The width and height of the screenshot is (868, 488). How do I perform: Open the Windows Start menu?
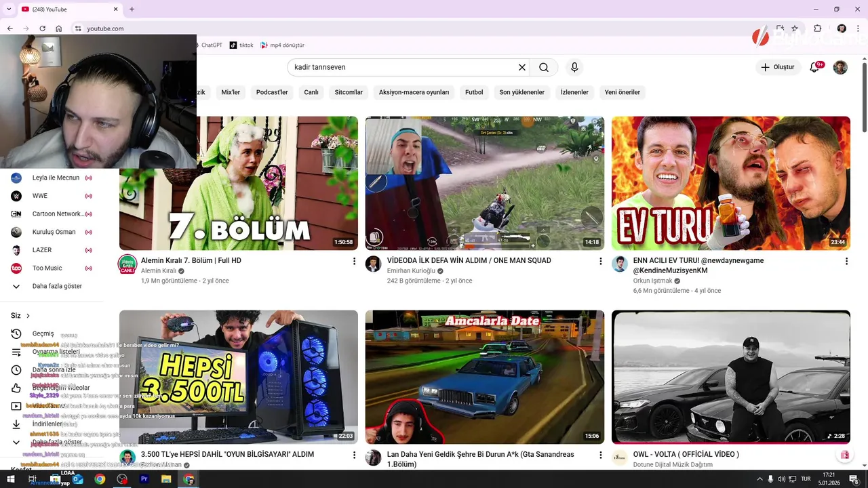[x=9, y=479]
